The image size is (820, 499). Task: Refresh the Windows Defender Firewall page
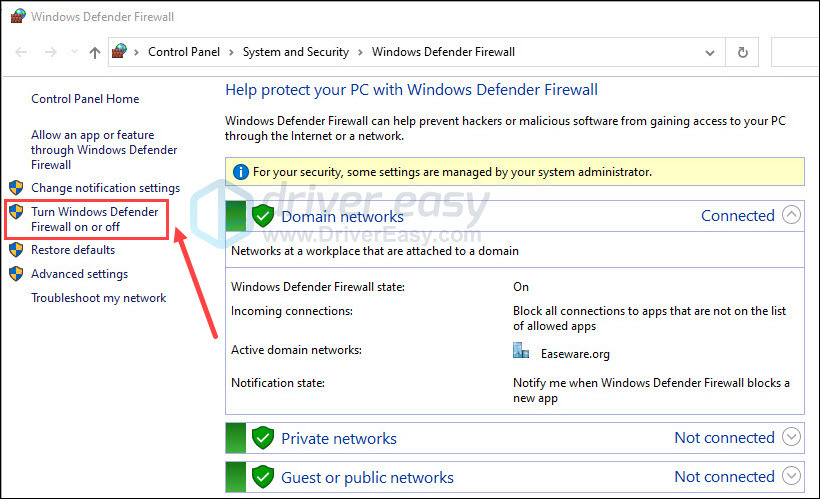[742, 52]
